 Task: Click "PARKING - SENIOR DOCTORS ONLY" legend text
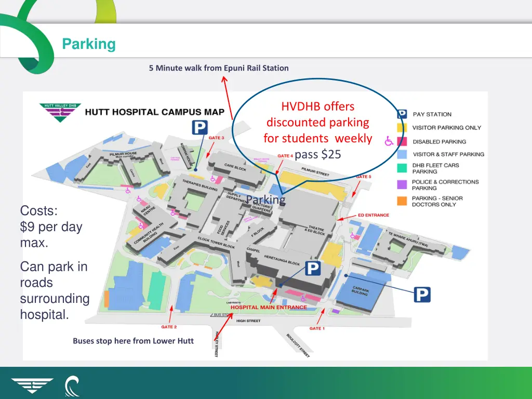coord(437,201)
